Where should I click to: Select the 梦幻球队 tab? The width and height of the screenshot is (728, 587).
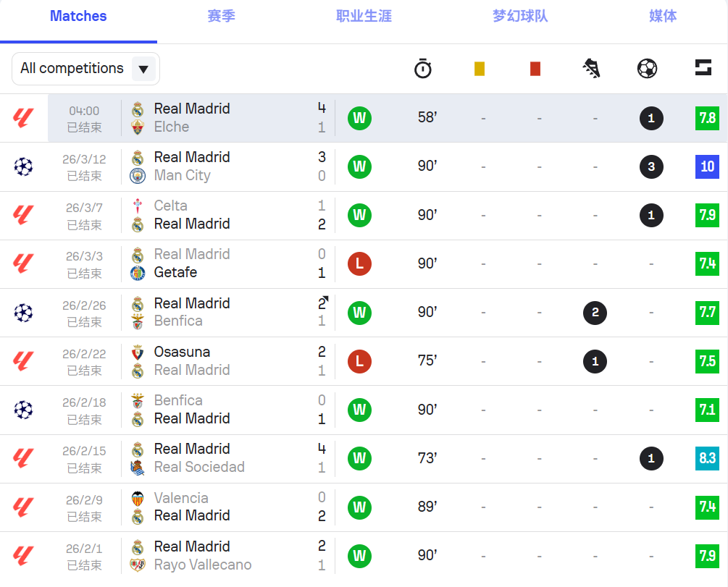(x=520, y=16)
